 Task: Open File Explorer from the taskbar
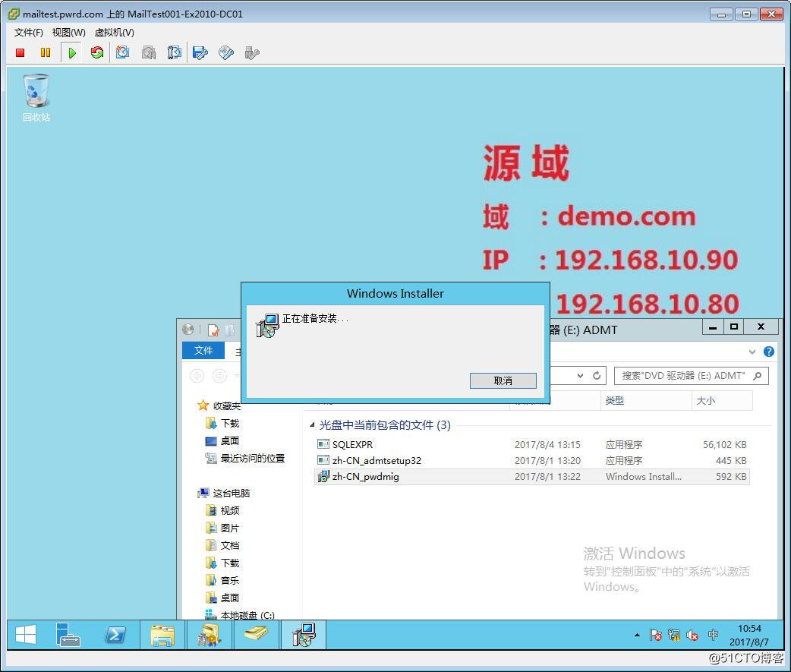(x=162, y=635)
